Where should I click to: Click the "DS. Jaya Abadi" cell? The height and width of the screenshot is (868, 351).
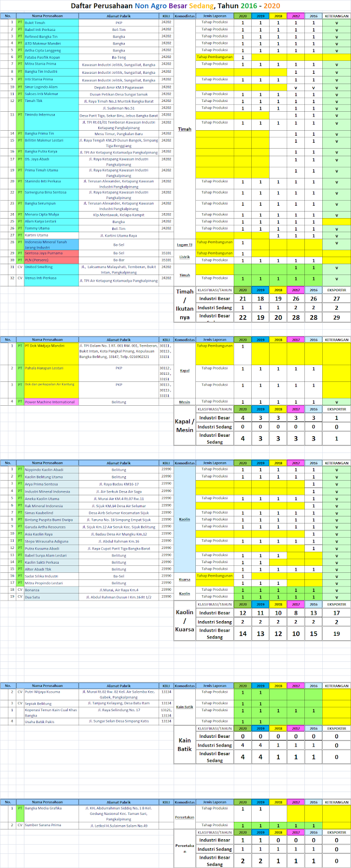pos(51,161)
